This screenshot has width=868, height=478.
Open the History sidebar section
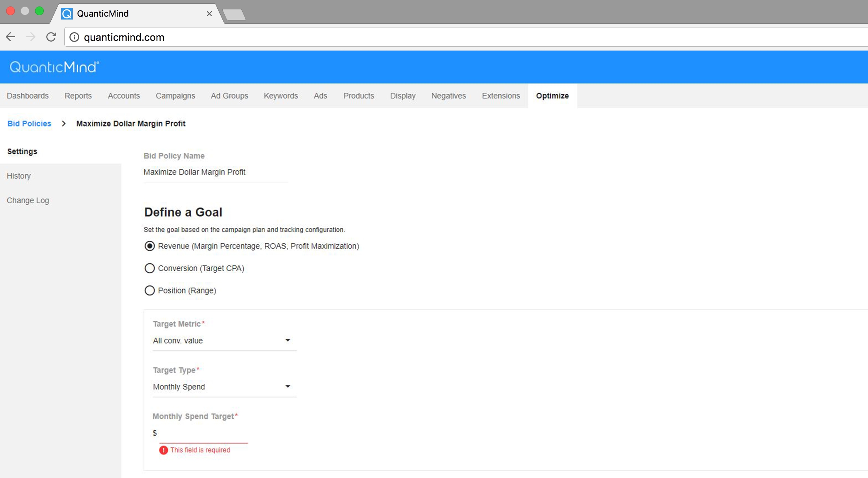pyautogui.click(x=19, y=176)
